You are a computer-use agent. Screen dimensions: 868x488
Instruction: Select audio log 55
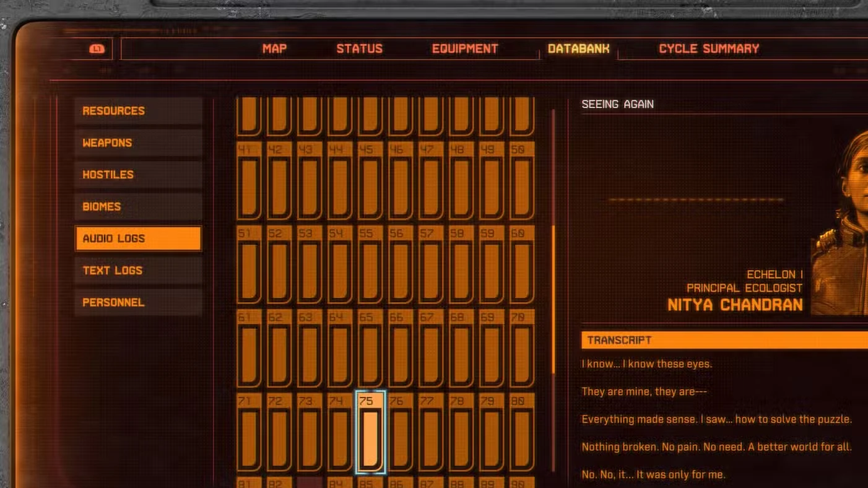pos(370,264)
